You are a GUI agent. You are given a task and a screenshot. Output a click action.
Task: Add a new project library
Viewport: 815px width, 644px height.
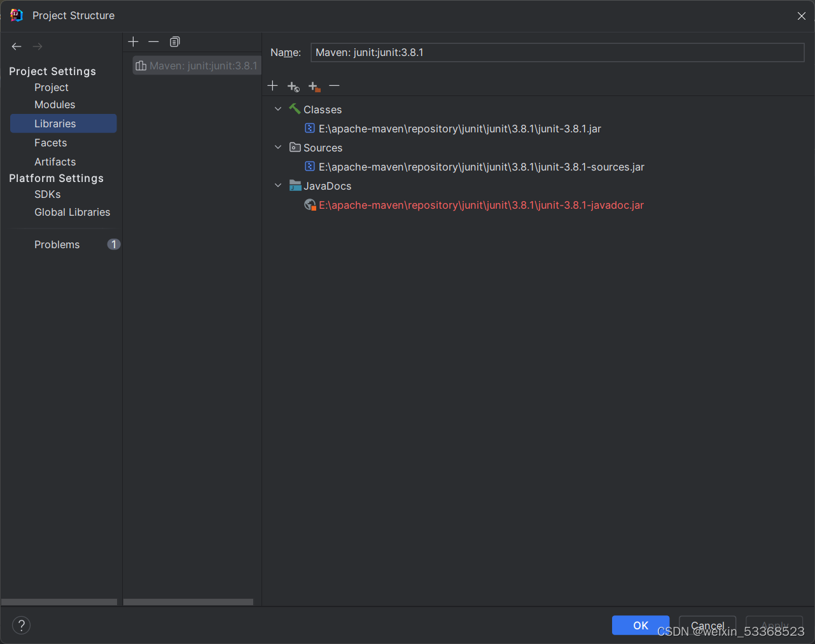[133, 42]
